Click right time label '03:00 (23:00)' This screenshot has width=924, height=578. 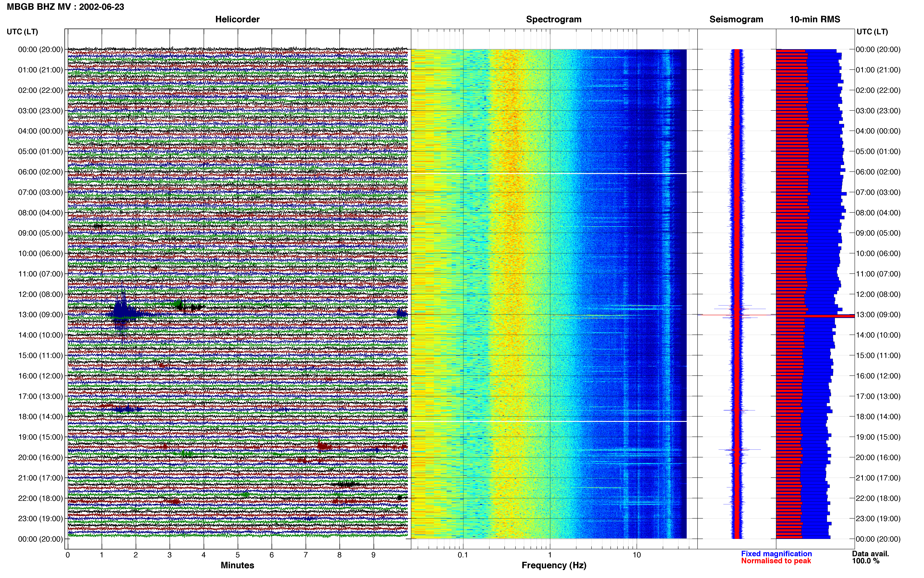(x=878, y=111)
